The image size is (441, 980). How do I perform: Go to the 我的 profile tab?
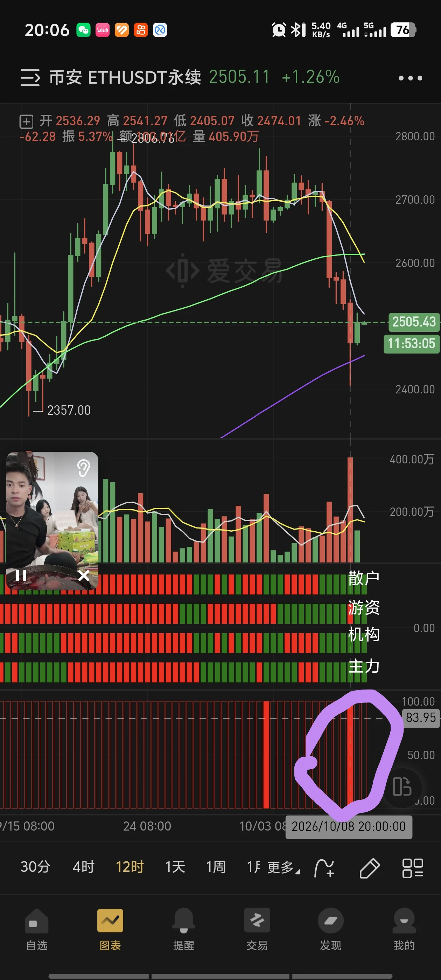404,930
